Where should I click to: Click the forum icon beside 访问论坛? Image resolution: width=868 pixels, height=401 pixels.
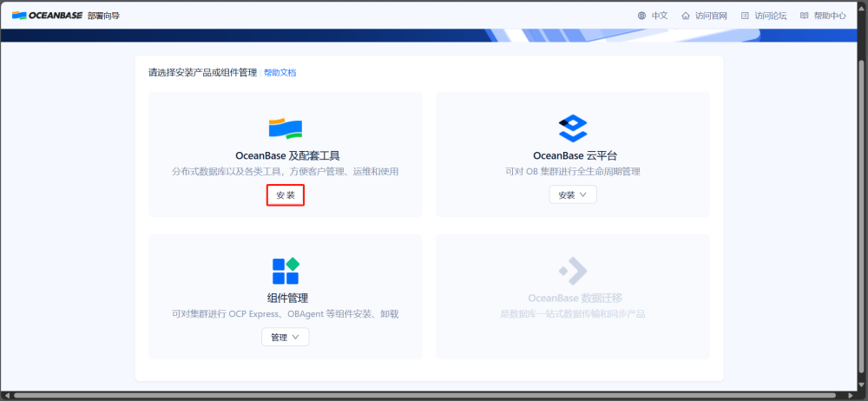[745, 16]
